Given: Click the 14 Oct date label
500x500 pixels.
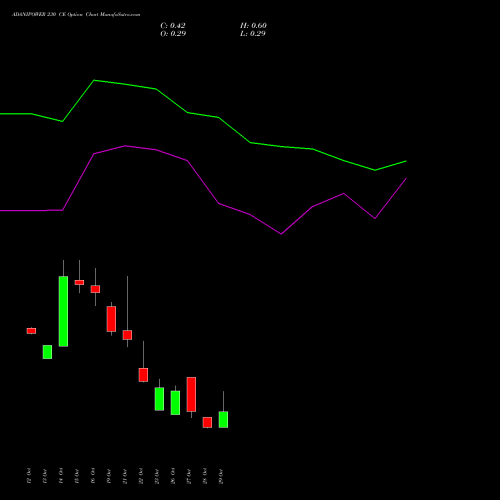Looking at the screenshot, I should coord(61,476).
